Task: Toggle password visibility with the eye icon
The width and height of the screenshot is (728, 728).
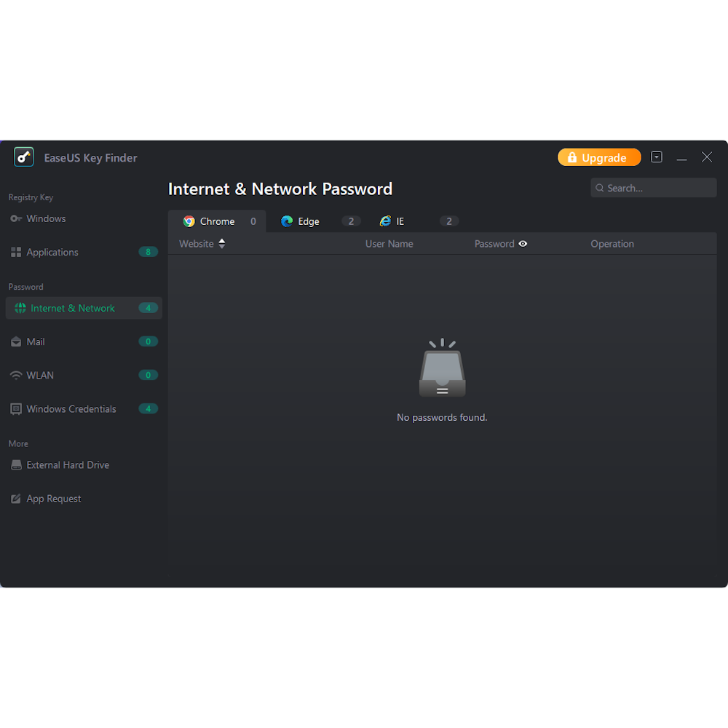Action: (523, 243)
